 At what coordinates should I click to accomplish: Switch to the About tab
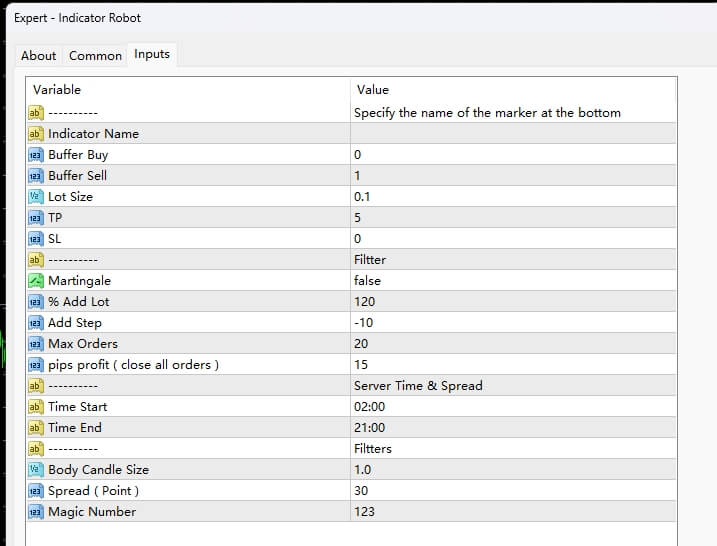tap(39, 56)
